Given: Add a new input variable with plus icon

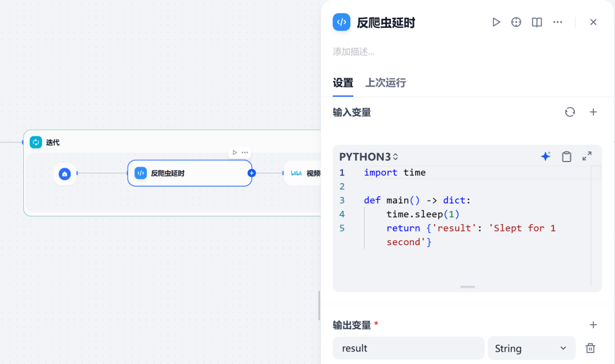Looking at the screenshot, I should (x=593, y=112).
